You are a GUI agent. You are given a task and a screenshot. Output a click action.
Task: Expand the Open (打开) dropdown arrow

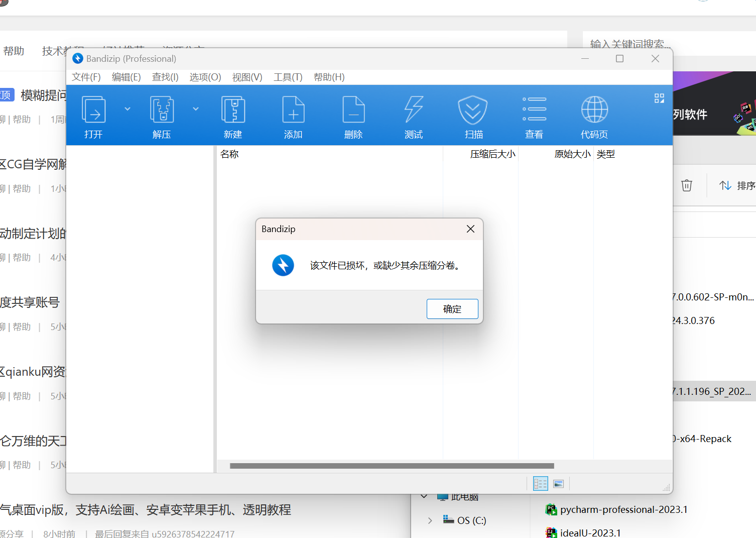pyautogui.click(x=128, y=109)
